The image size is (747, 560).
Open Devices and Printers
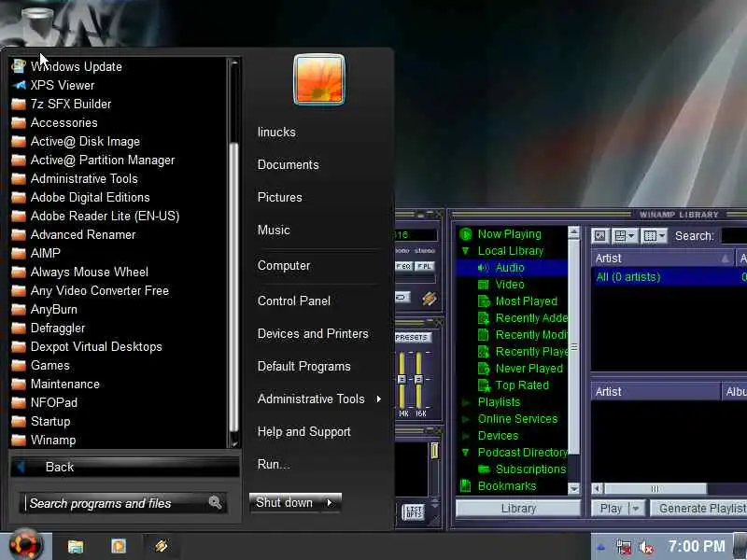[313, 334]
